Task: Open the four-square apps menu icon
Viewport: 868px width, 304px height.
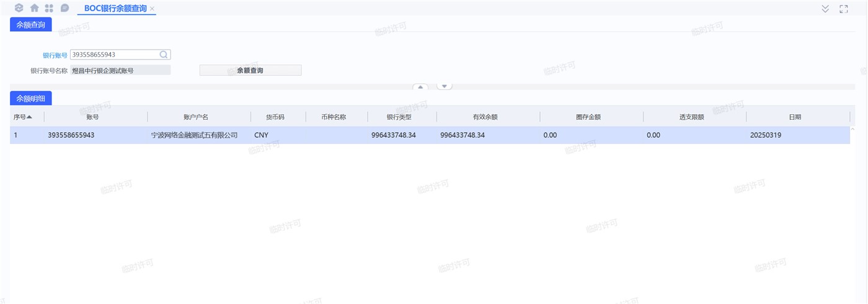Action: pyautogui.click(x=49, y=9)
